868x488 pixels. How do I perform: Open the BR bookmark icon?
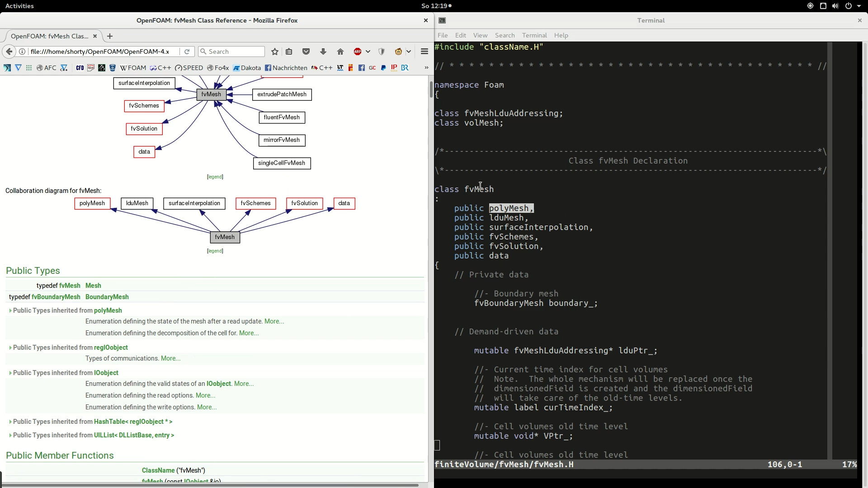click(x=405, y=68)
